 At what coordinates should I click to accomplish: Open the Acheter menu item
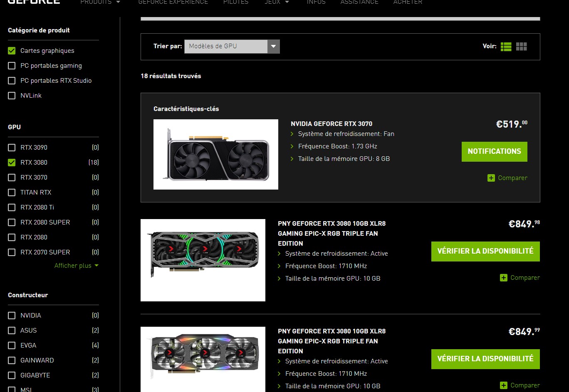[408, 2]
